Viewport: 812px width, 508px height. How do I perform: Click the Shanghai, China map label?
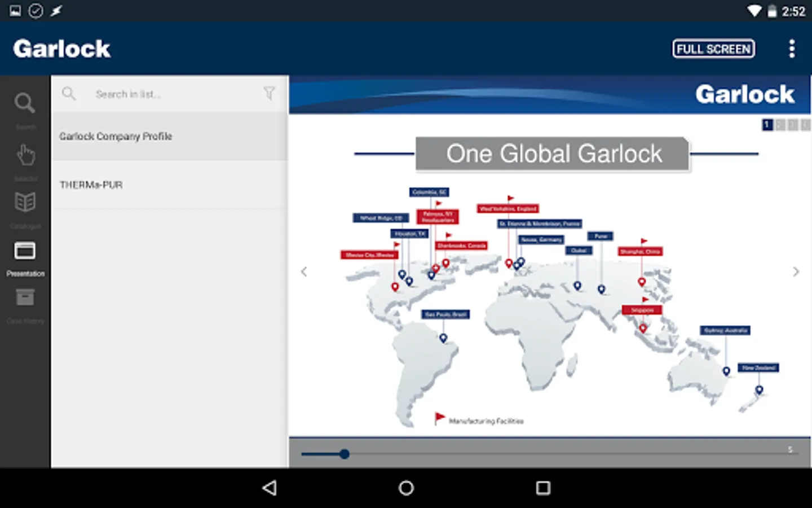(640, 252)
